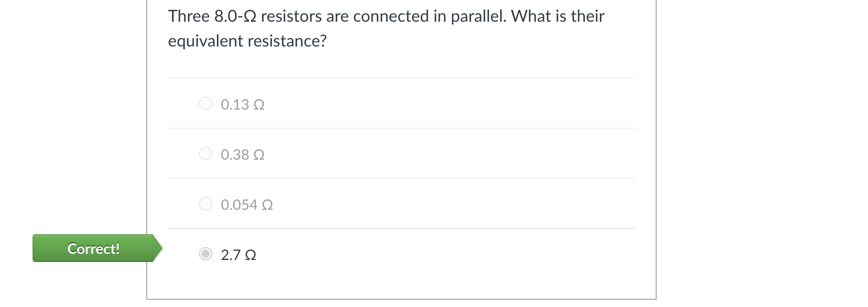Image resolution: width=868 pixels, height=307 pixels.
Task: Click the green Correct! banner
Action: (93, 249)
